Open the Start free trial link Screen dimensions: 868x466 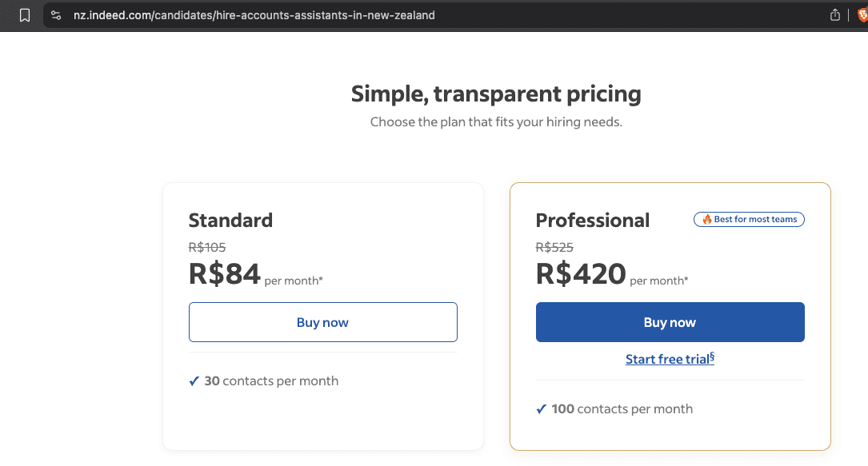click(x=670, y=359)
